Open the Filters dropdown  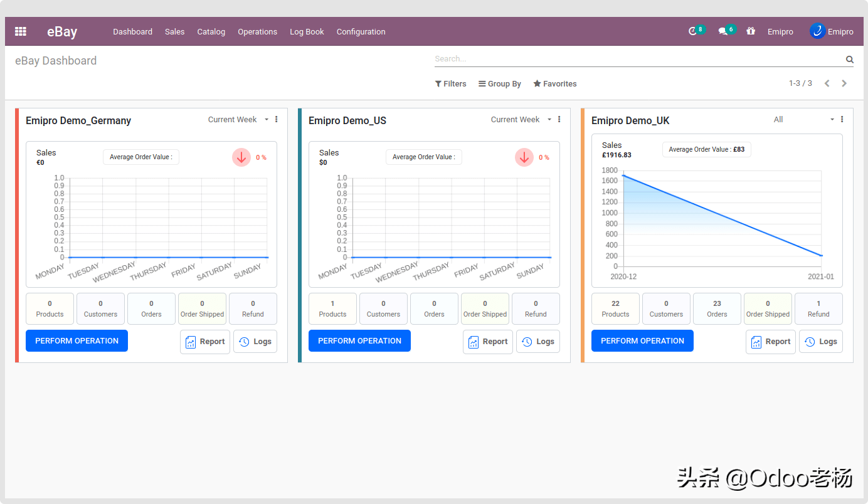(451, 84)
